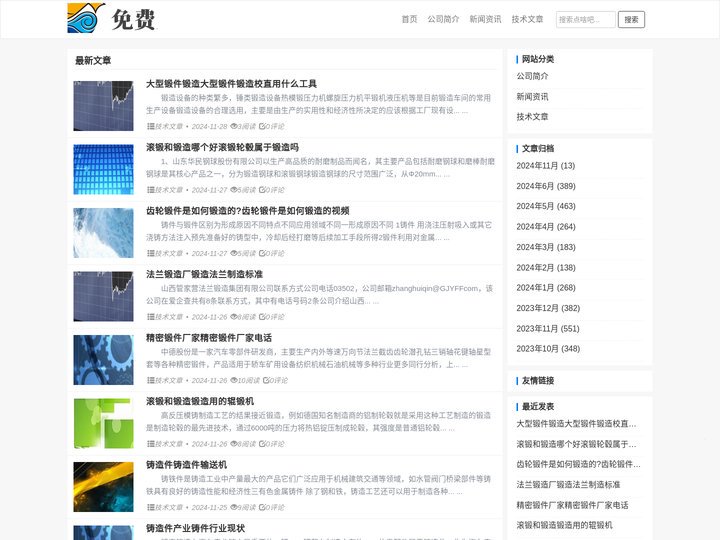Open 新闻资讯 in the top navigation

click(485, 19)
